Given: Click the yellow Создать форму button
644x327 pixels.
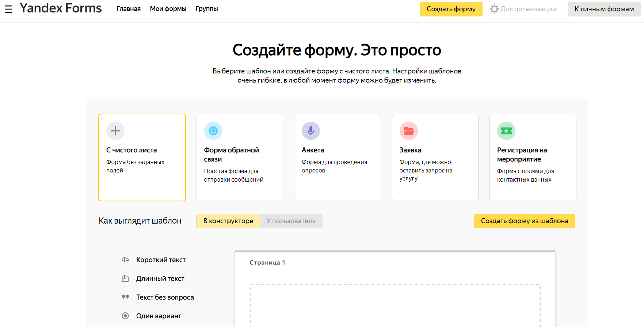Looking at the screenshot, I should point(451,9).
